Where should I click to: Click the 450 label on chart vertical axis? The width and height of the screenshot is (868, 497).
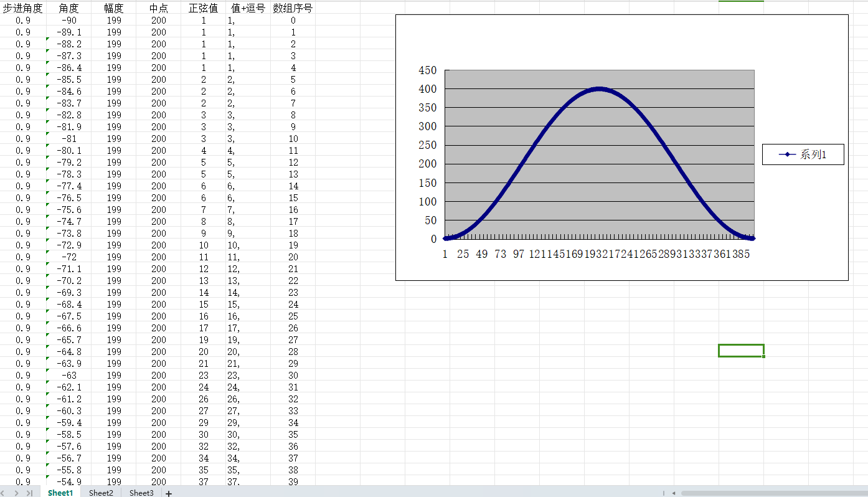[x=427, y=70]
